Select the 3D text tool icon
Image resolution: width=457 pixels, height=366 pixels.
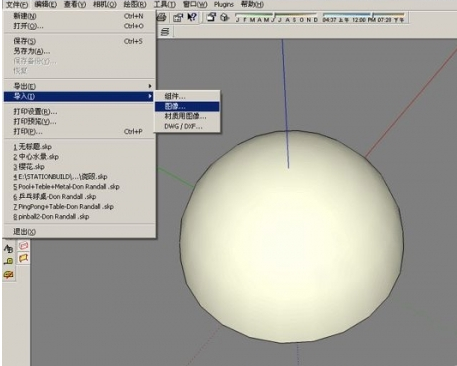8,248
